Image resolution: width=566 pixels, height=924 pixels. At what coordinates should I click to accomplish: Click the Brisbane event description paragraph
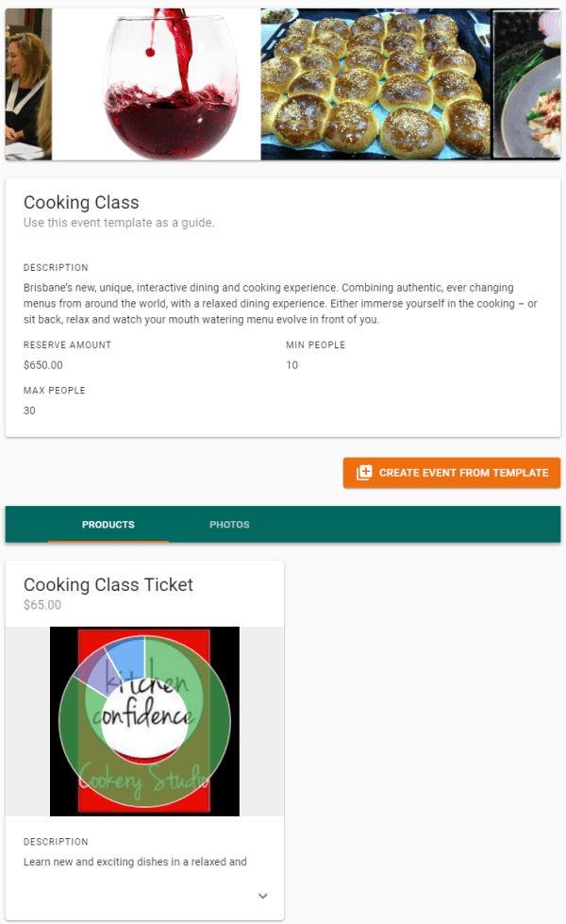pos(281,303)
